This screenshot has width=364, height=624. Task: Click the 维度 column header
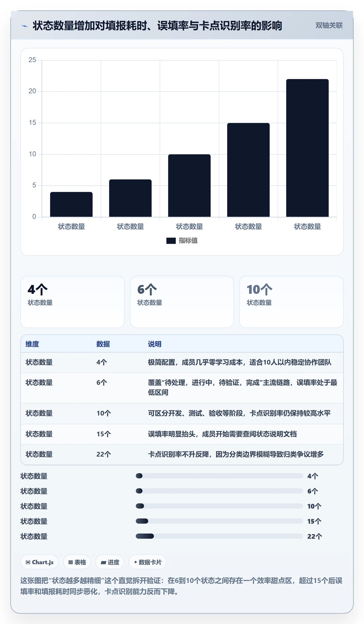[x=32, y=344]
